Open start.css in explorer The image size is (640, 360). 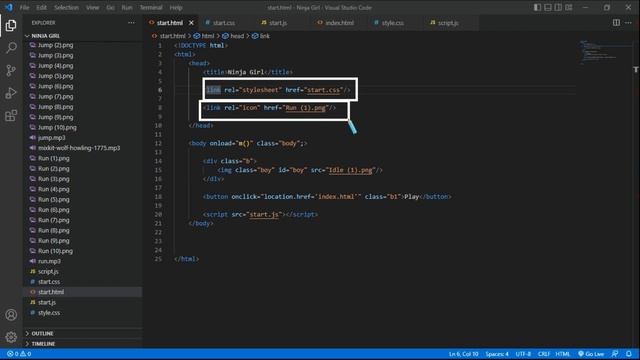(49, 282)
